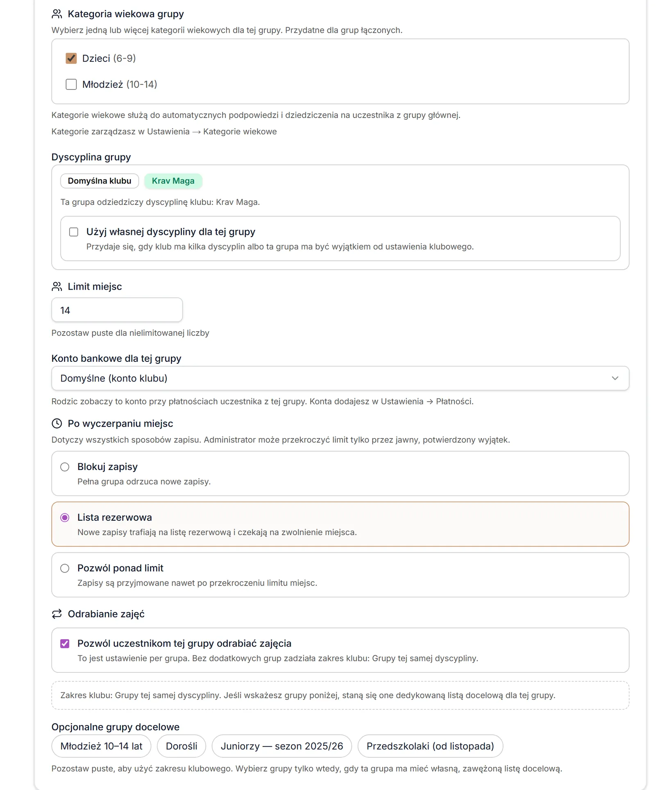Check the Młodzież (10-14) age category
Viewport: 672px width, 790px height.
[x=71, y=84]
